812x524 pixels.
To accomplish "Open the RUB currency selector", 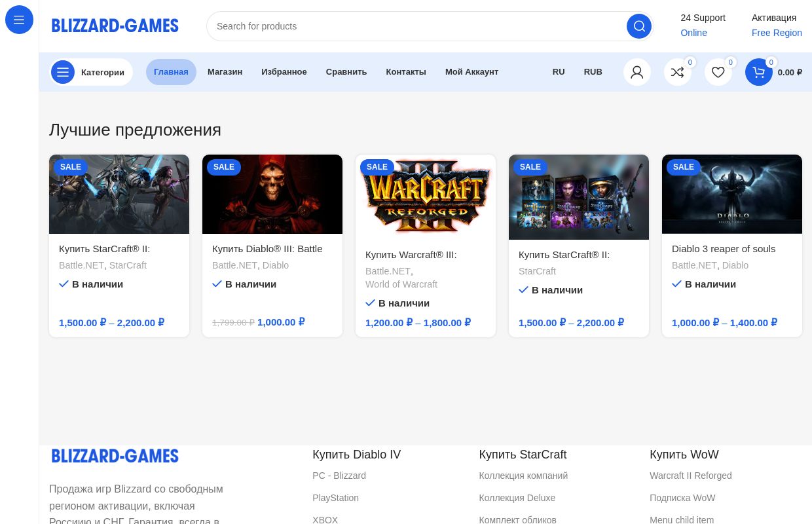I will click(x=593, y=72).
